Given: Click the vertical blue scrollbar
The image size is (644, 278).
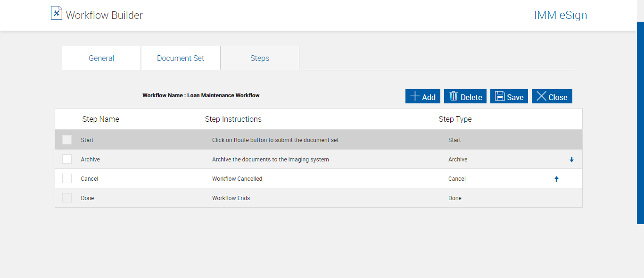Looking at the screenshot, I should [x=640, y=123].
